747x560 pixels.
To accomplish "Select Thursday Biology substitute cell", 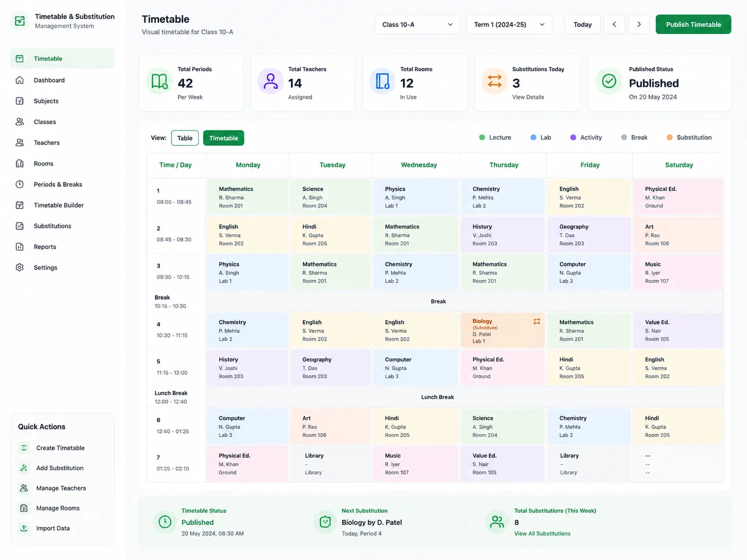I will (502, 331).
